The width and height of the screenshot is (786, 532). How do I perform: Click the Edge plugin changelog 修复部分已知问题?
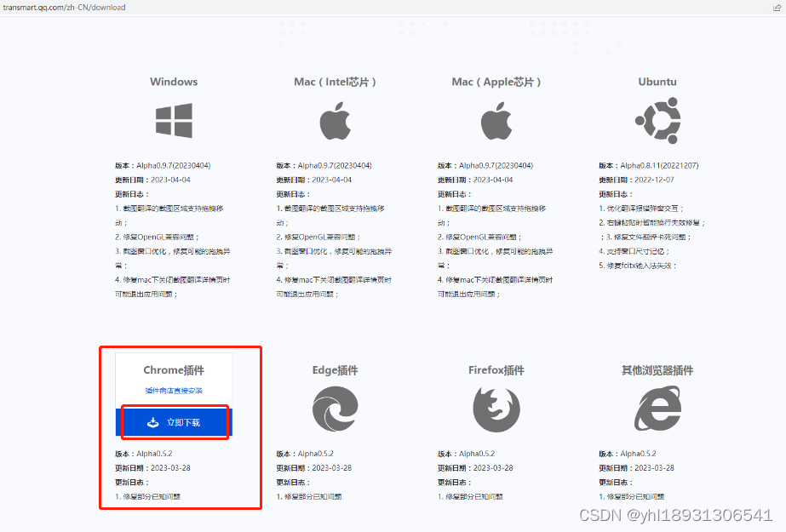tap(309, 496)
